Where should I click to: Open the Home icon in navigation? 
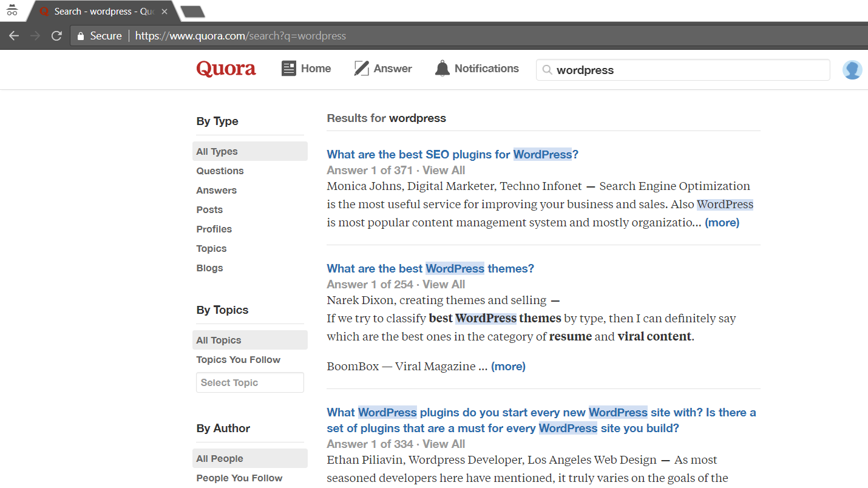289,69
